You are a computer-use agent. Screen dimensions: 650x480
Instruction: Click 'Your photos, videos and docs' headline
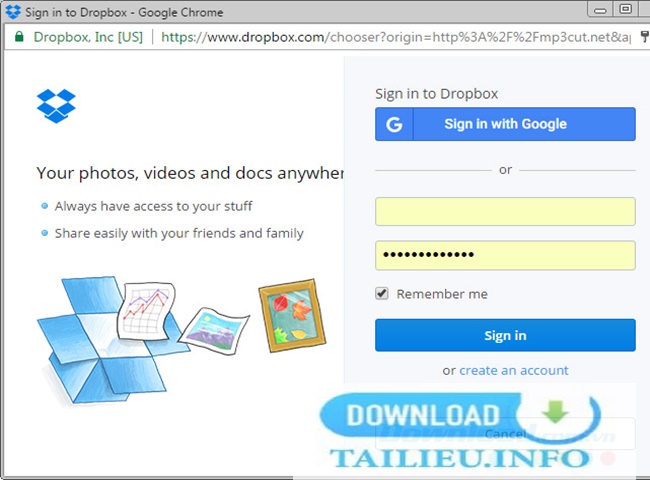[x=190, y=173]
